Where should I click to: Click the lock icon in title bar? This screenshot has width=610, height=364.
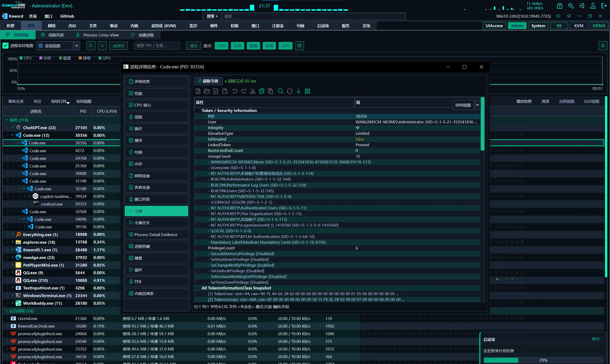coord(559,6)
